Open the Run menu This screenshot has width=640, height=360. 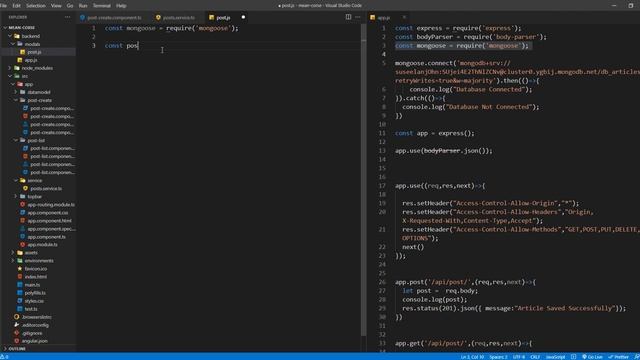coord(83,6)
